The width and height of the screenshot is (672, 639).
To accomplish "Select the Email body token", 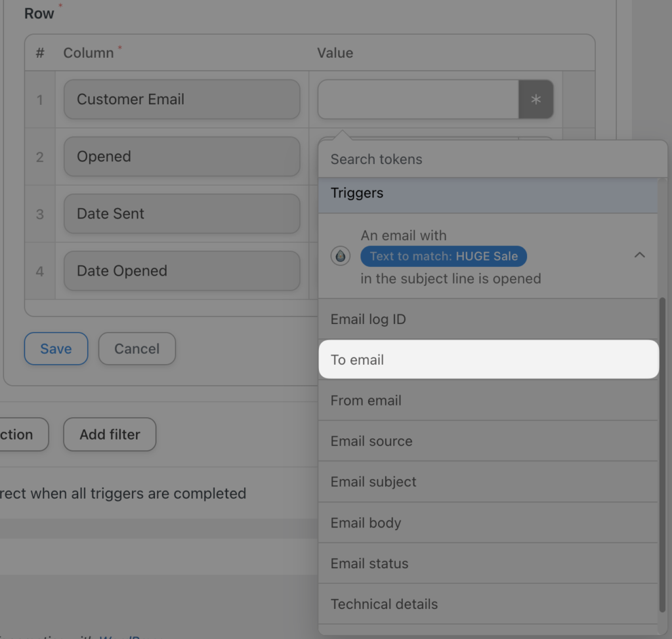I will [488, 522].
